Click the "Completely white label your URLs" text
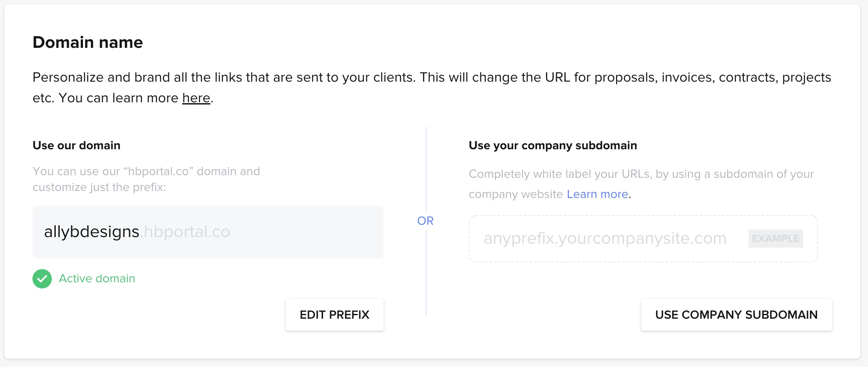Viewport: 868px width, 367px height. point(560,174)
